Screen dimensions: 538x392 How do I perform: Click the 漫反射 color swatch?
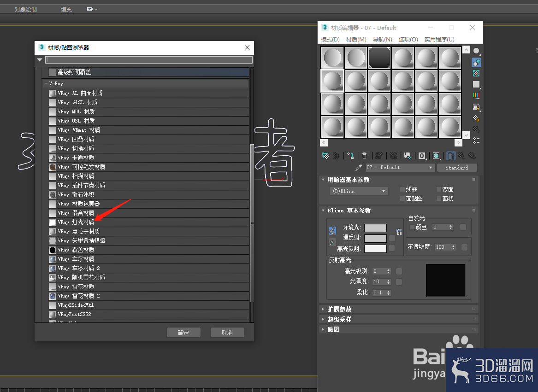(x=375, y=238)
